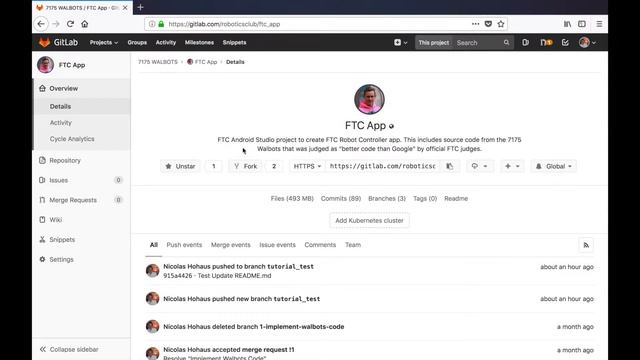Open Groups in the top navigation
Image resolution: width=640 pixels, height=360 pixels.
click(137, 42)
